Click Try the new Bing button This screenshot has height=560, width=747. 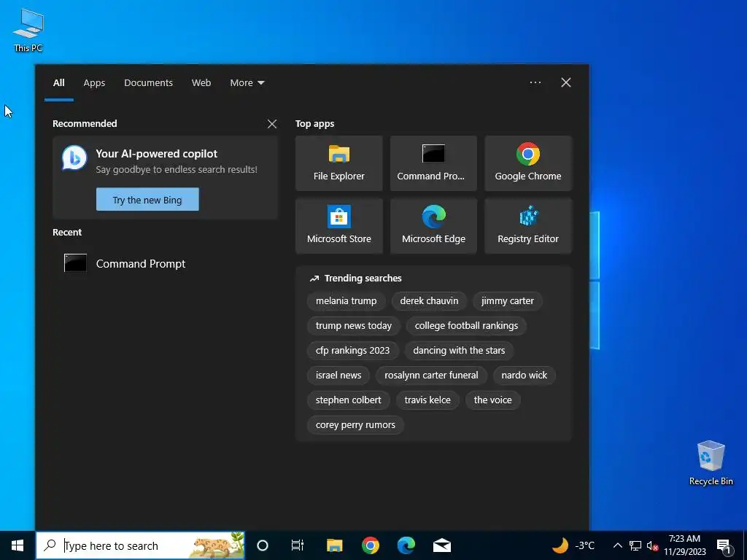[147, 200]
